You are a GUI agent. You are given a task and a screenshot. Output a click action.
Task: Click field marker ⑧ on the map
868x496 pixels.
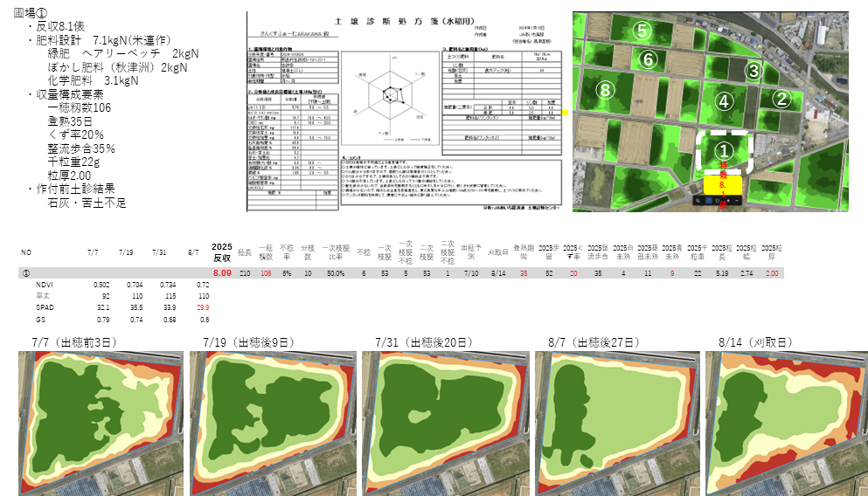pos(605,90)
